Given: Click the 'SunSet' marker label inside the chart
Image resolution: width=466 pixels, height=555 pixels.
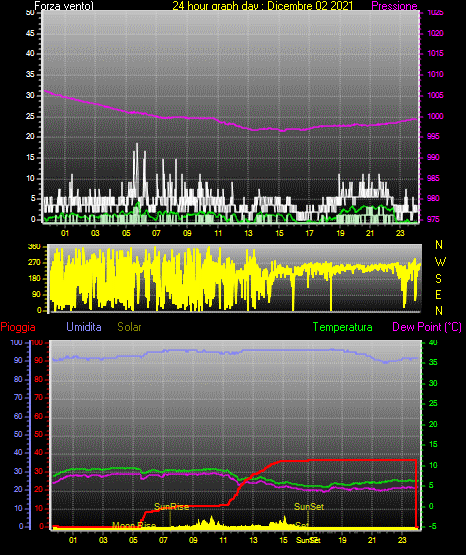Looking at the screenshot, I should (x=309, y=507).
